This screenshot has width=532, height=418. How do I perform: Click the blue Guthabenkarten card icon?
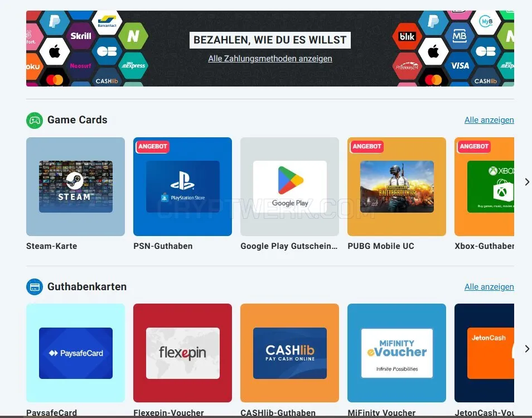(x=34, y=287)
